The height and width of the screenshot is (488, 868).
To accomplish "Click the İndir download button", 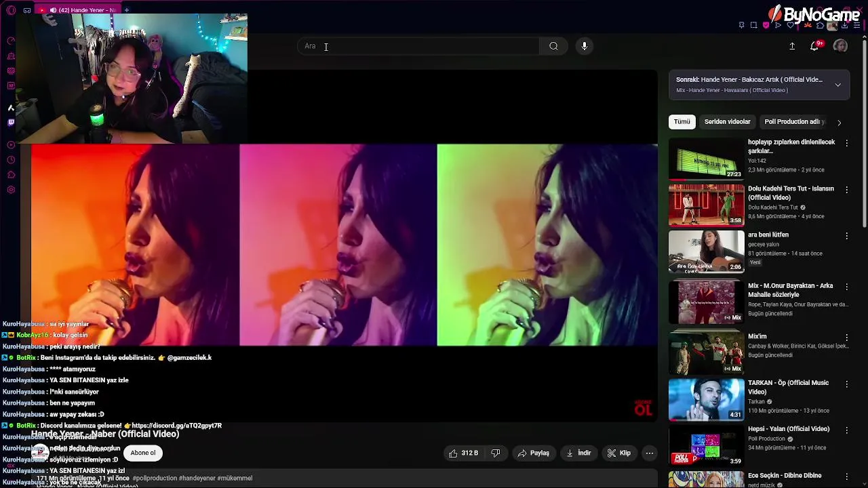I will click(578, 453).
